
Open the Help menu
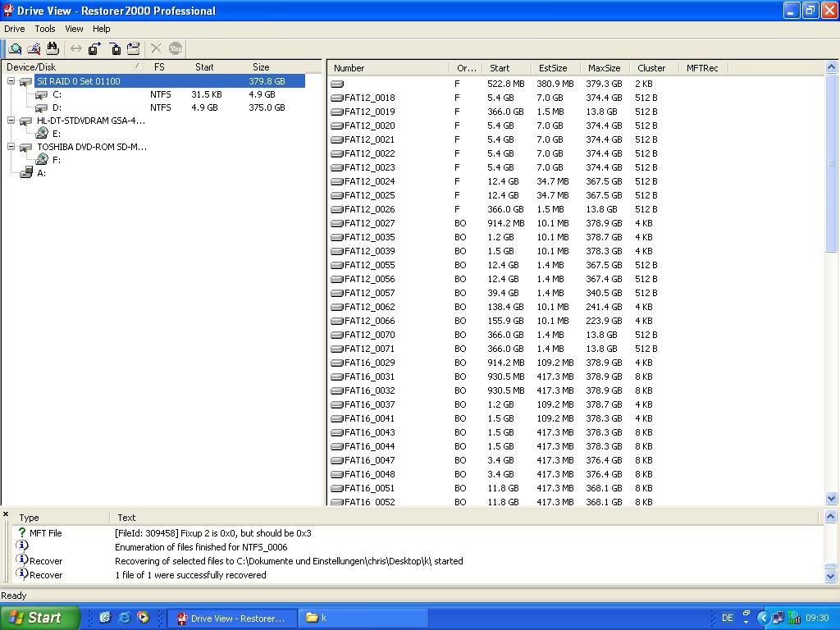pos(101,29)
